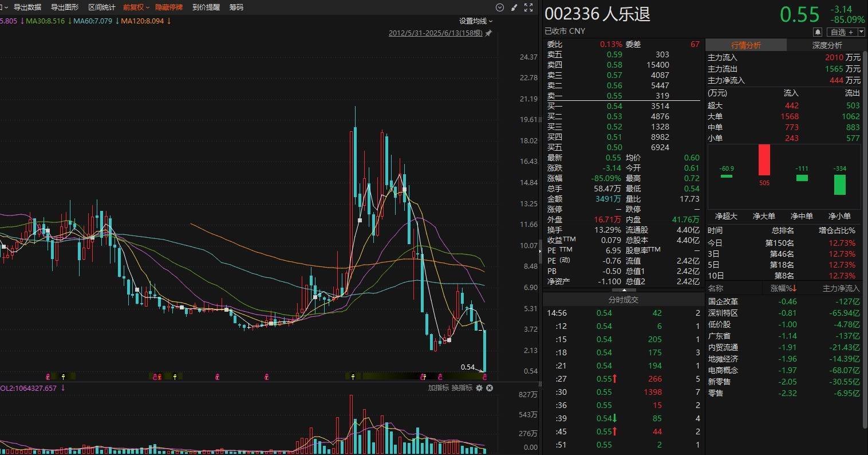868x455 pixels.
Task: Click the pin icon beside date range
Action: coord(488,33)
